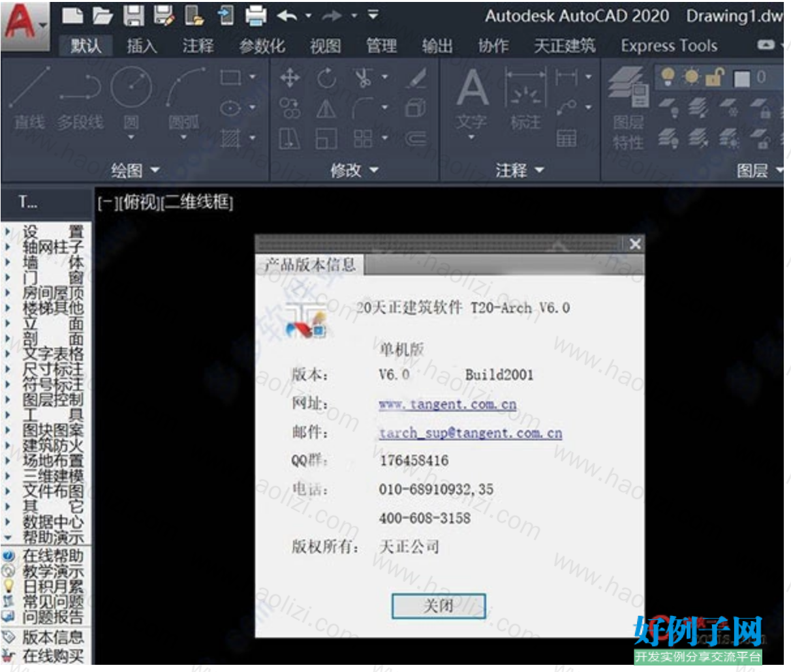Select the Trim scissors tool
This screenshot has width=791, height=672.
click(364, 78)
